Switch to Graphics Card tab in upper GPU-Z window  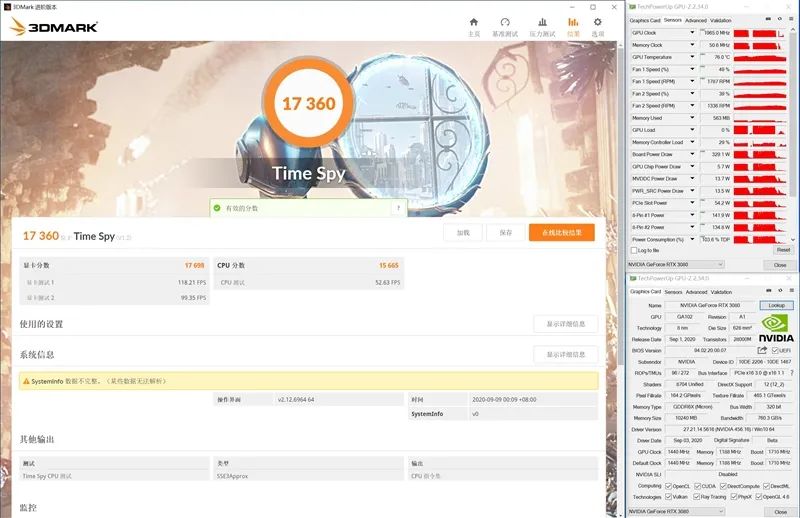(645, 20)
